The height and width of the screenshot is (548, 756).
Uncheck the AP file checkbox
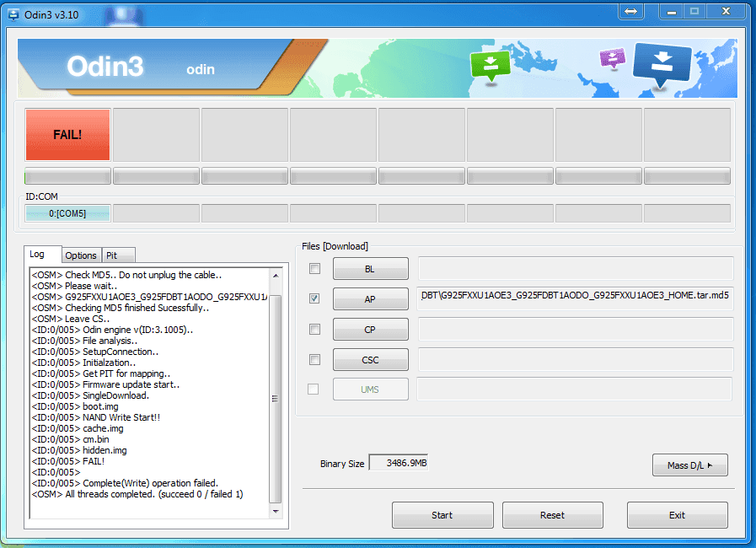[x=315, y=298]
